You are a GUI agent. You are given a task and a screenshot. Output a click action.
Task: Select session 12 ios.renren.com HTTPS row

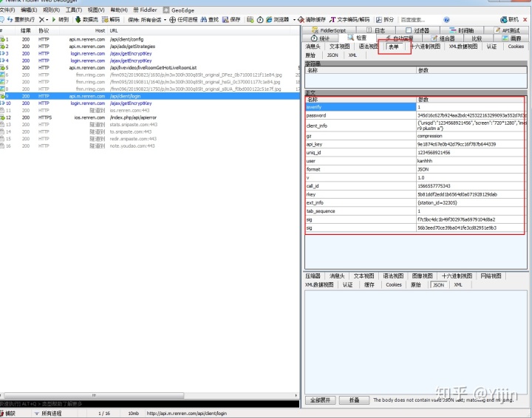point(149,117)
